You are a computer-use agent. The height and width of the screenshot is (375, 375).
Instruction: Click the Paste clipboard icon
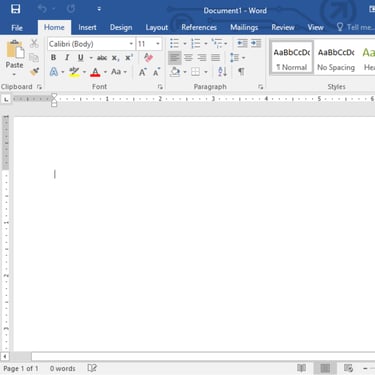click(x=15, y=49)
